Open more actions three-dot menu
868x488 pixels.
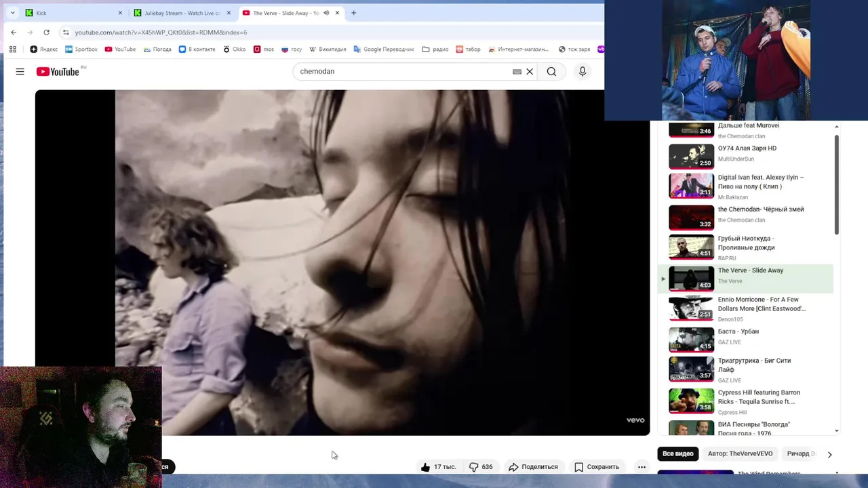(x=642, y=467)
